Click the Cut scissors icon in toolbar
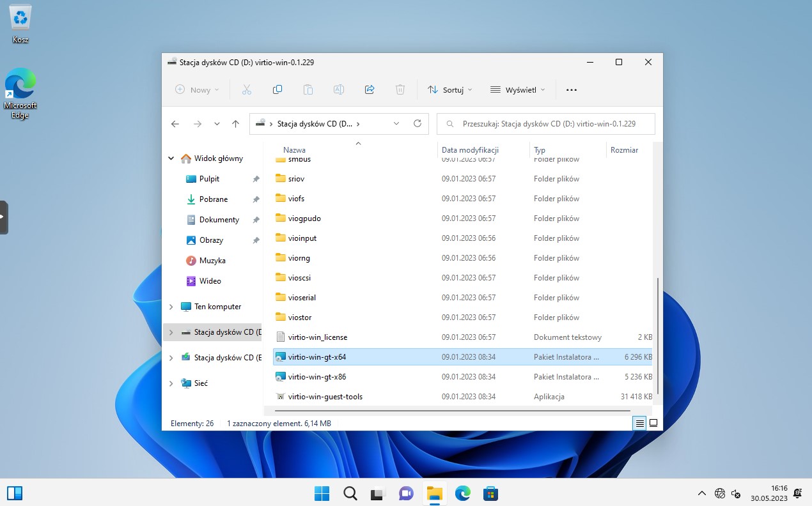Screen dimensions: 812x506 (247, 90)
